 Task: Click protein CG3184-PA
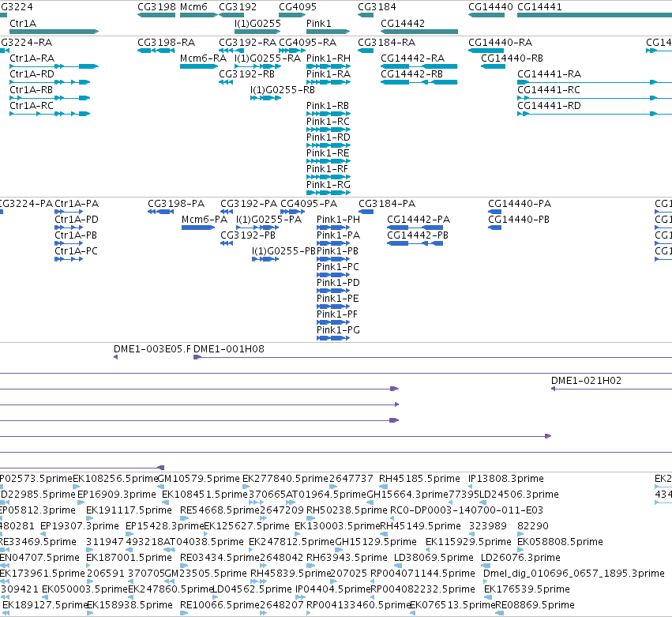click(366, 212)
